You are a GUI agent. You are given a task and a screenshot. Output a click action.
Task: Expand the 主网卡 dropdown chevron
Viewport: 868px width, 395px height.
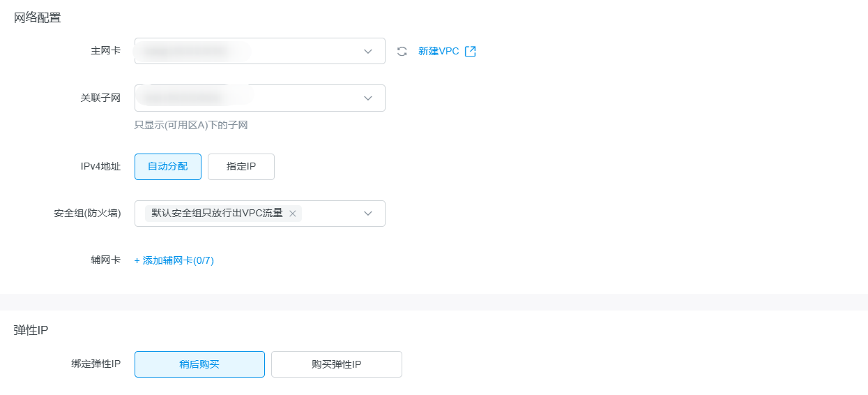pos(368,51)
